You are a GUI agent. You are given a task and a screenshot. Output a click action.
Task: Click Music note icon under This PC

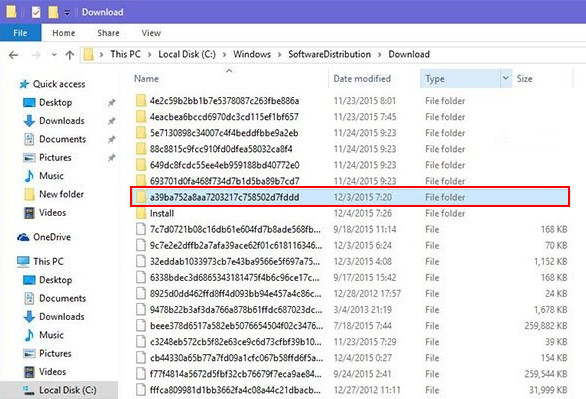pos(29,335)
